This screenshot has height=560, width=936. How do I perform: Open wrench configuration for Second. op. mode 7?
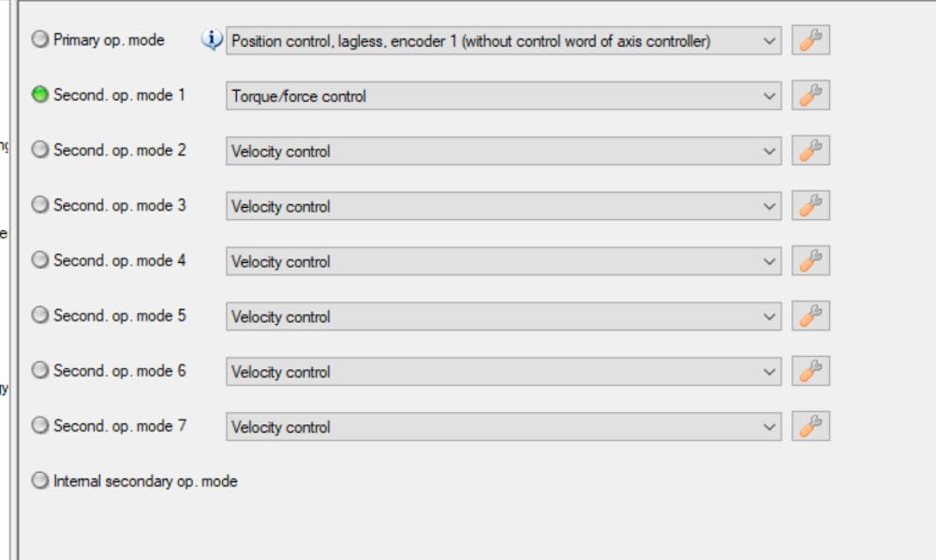[x=810, y=426]
